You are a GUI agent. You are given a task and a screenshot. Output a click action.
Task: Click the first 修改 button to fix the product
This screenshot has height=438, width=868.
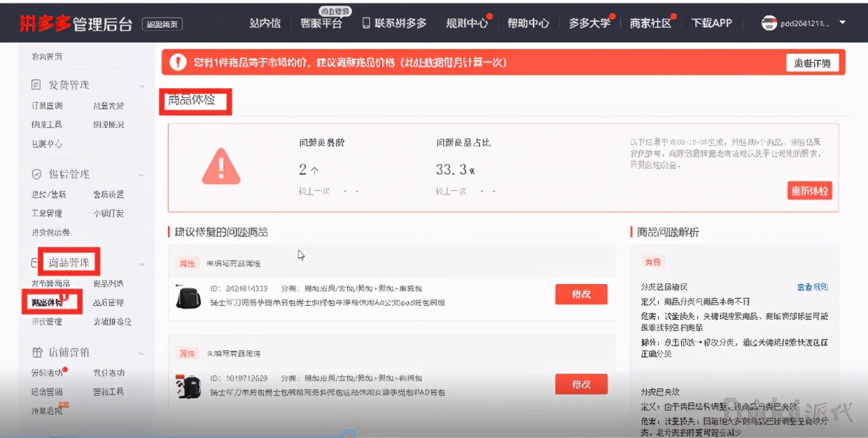pos(581,294)
